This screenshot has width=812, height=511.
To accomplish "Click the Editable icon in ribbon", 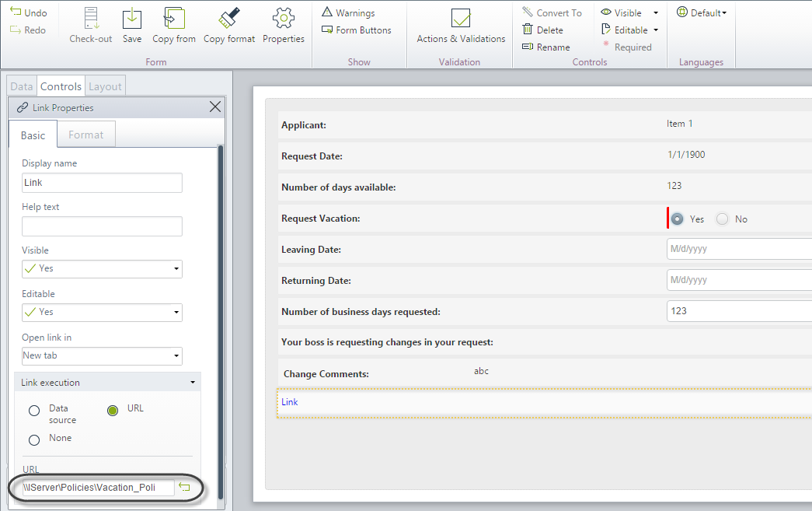I will [606, 29].
